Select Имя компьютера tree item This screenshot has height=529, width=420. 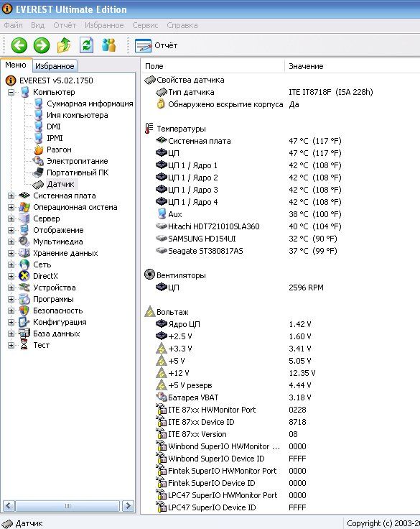click(78, 115)
